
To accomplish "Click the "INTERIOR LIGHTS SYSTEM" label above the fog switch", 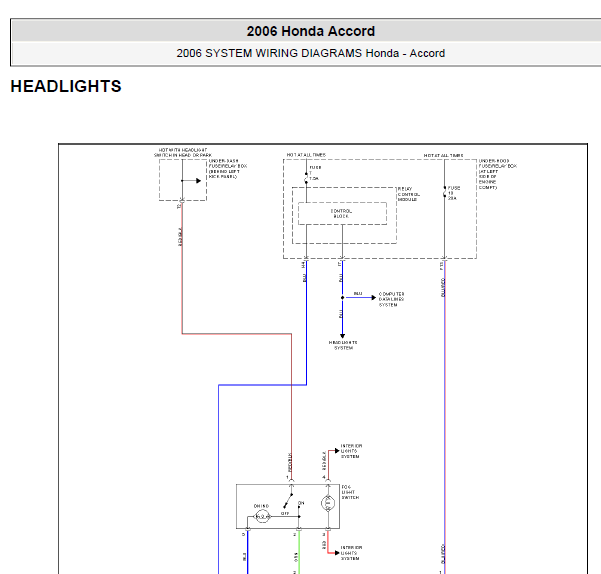I will click(x=351, y=451).
